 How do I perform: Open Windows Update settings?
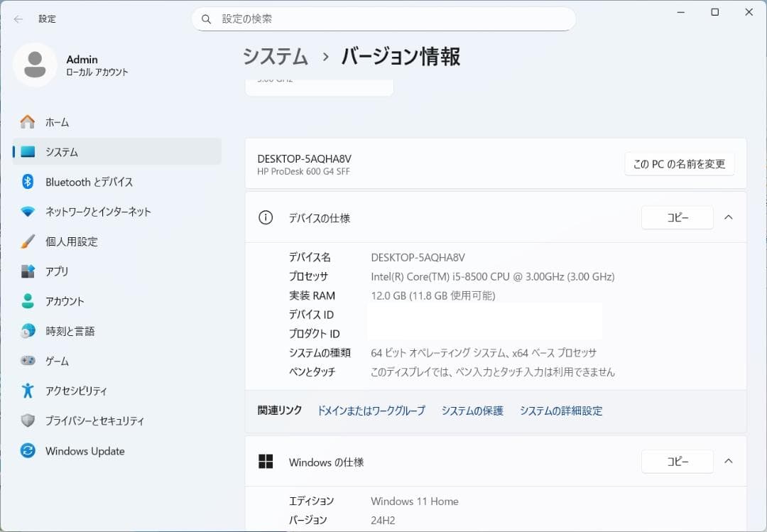pos(85,450)
